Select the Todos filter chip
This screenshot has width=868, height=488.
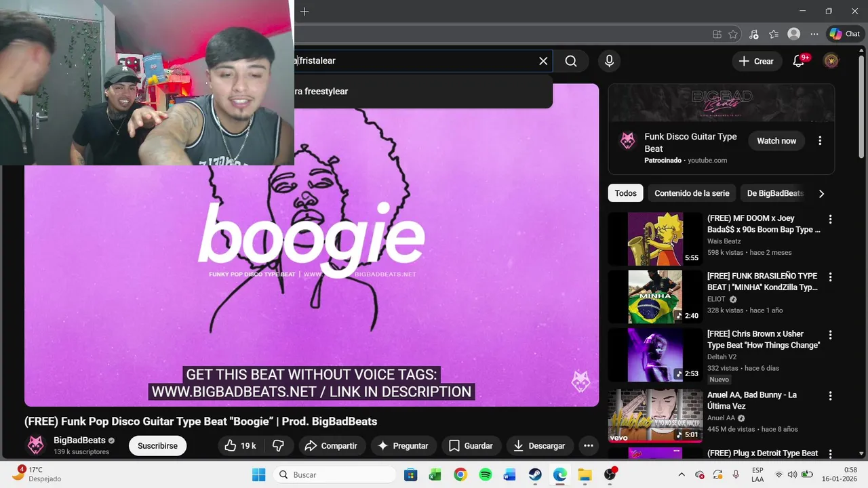click(x=625, y=193)
